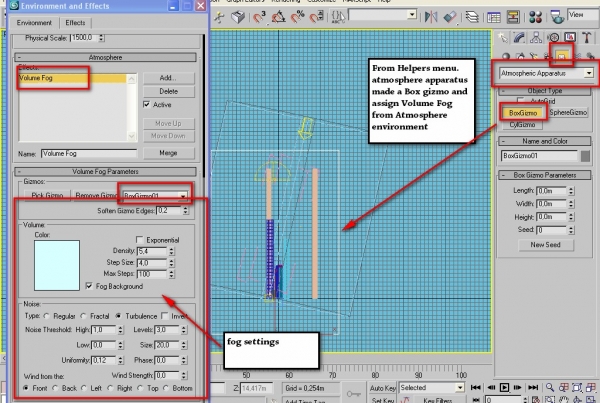Image resolution: width=600 pixels, height=403 pixels.
Task: Toggle the Angle Snap icon
Action: 278,17
